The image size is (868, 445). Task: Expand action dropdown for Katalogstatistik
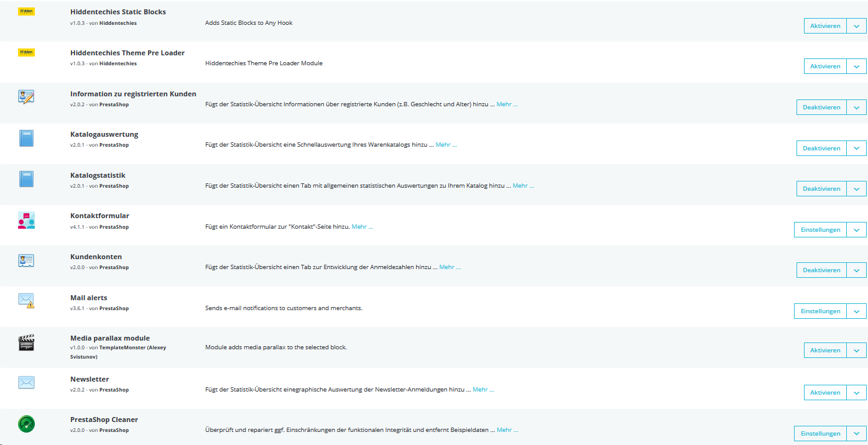click(856, 189)
